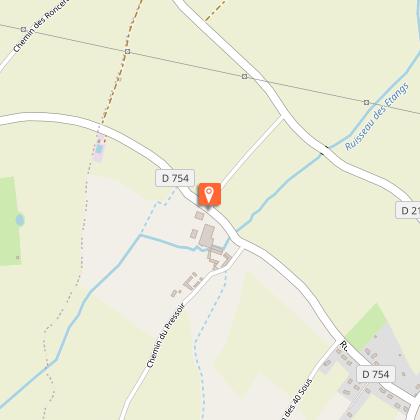Click the Chemin des Ronceraies label
The height and width of the screenshot is (420, 420).
(40, 27)
